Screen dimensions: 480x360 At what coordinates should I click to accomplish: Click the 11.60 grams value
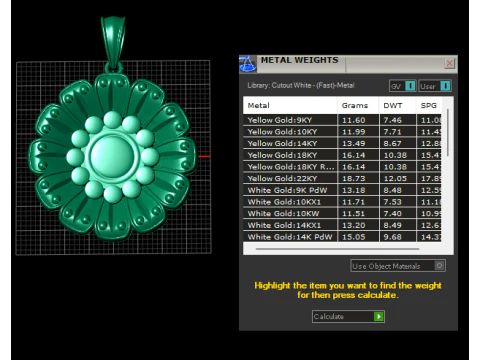tap(354, 120)
